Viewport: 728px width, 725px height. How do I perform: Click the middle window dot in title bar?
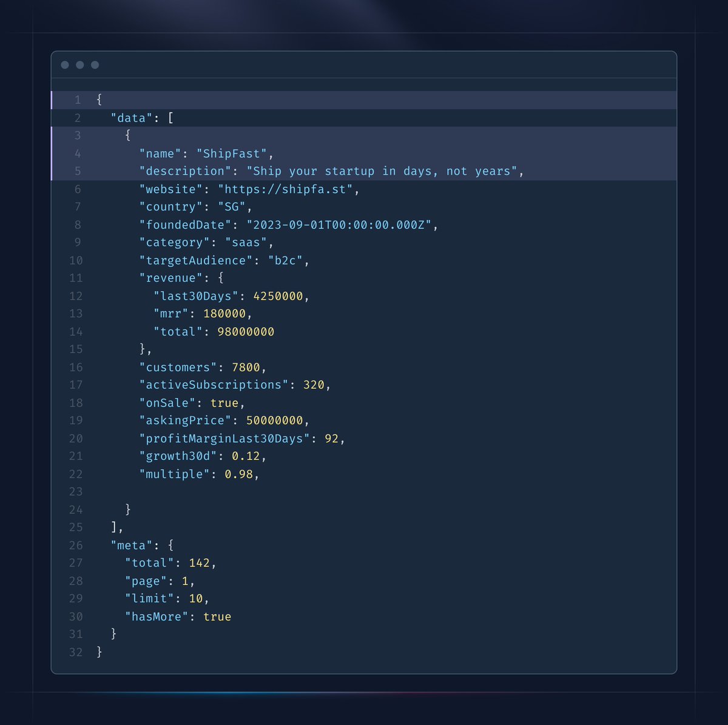click(x=80, y=65)
